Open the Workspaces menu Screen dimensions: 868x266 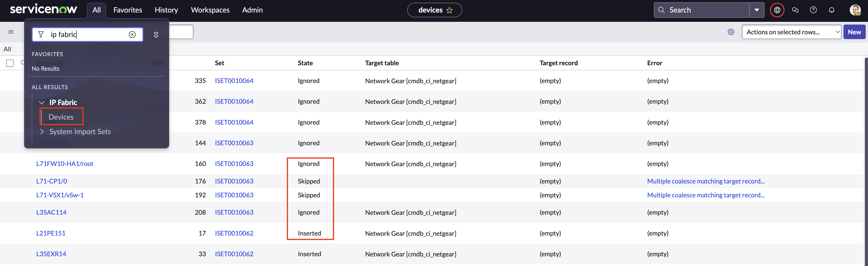[x=210, y=10]
